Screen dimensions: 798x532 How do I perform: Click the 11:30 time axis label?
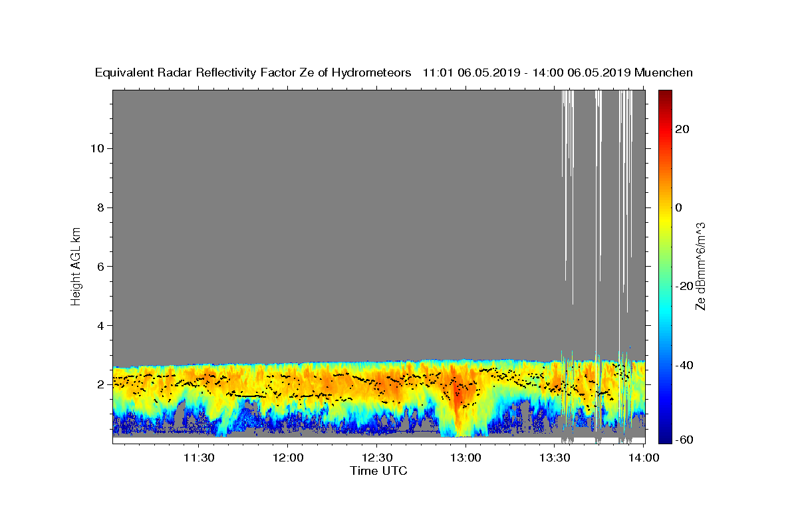199,458
